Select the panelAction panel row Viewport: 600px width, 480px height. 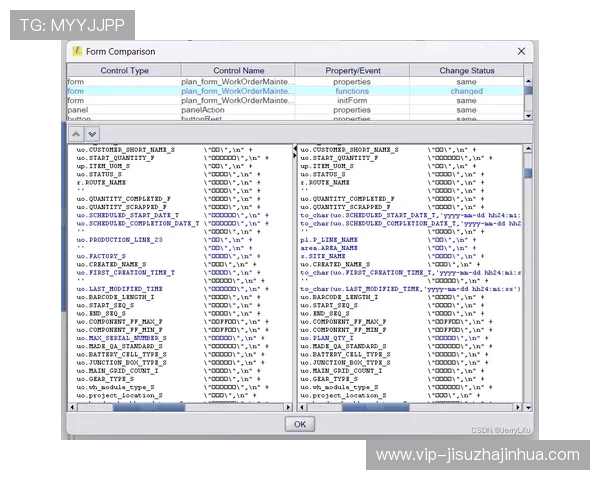298,109
